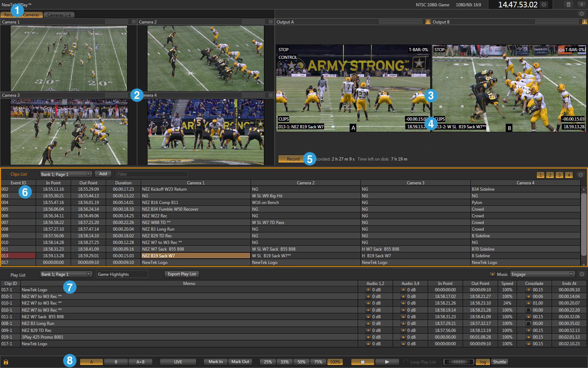Toggle Audio 1,2 checkbox for 017-1 first row
The width and height of the screenshot is (588, 368).
click(368, 289)
